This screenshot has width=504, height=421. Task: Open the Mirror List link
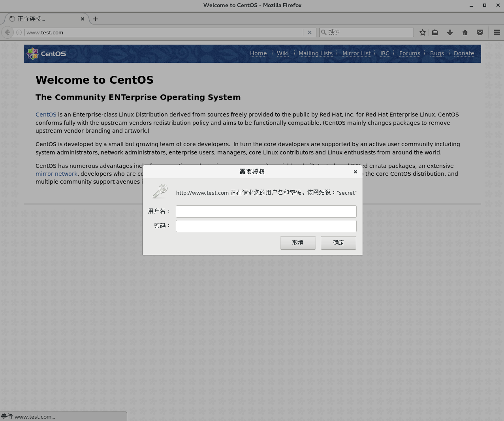point(356,53)
